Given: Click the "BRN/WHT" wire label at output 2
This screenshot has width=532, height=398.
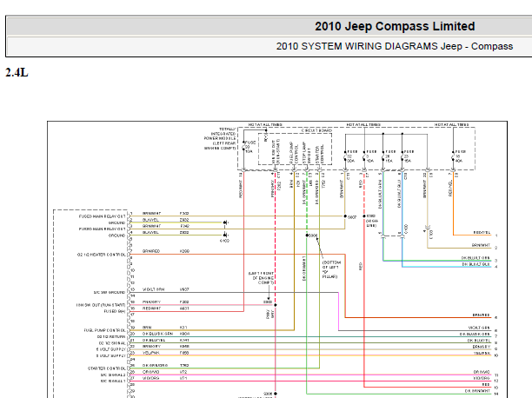Looking at the screenshot, I should [481, 245].
